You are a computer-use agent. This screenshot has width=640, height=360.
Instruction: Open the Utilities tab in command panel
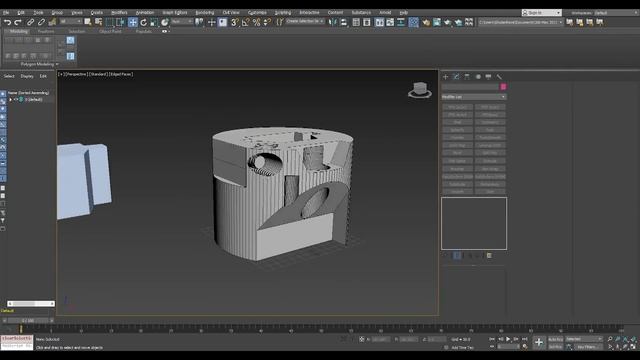click(499, 77)
